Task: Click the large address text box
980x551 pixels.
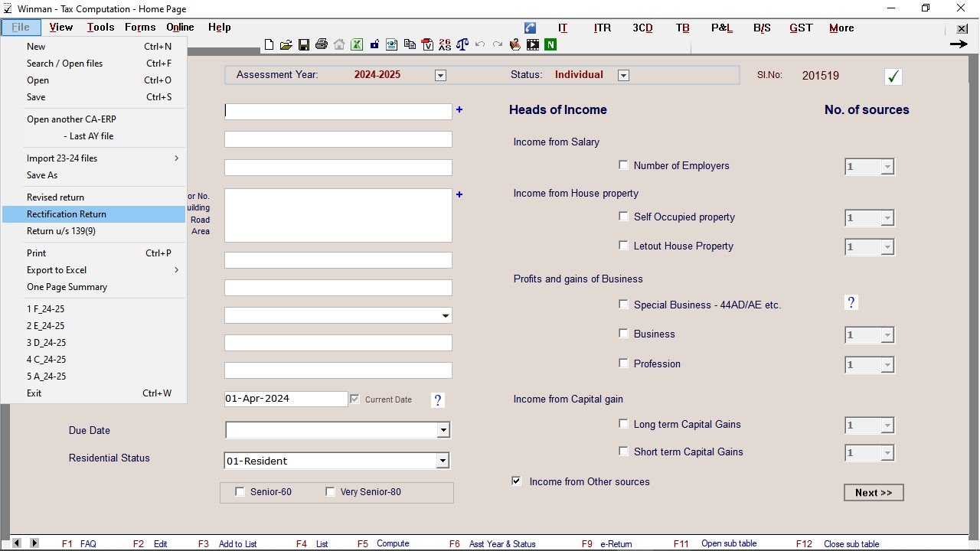Action: coord(338,215)
